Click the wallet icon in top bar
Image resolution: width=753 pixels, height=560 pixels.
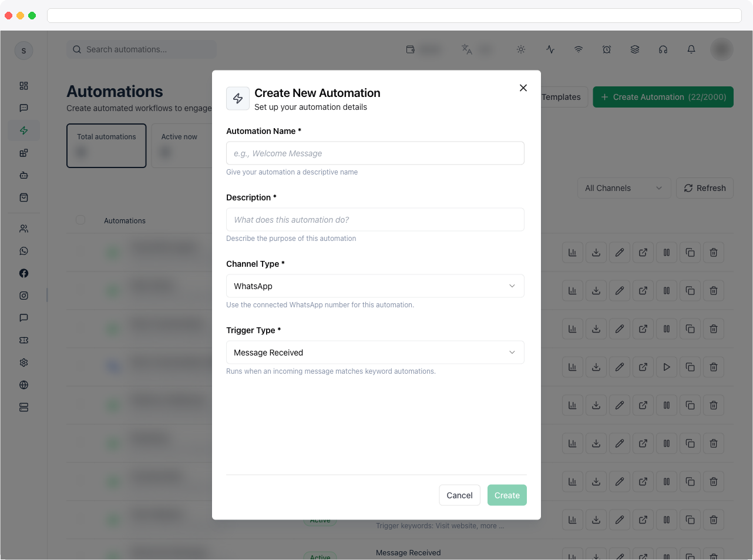(411, 49)
